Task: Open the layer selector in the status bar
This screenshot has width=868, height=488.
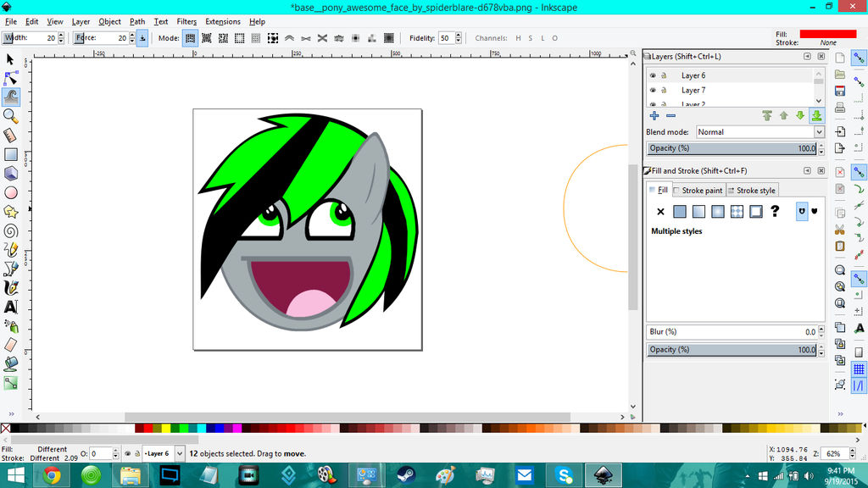Action: pyautogui.click(x=180, y=453)
